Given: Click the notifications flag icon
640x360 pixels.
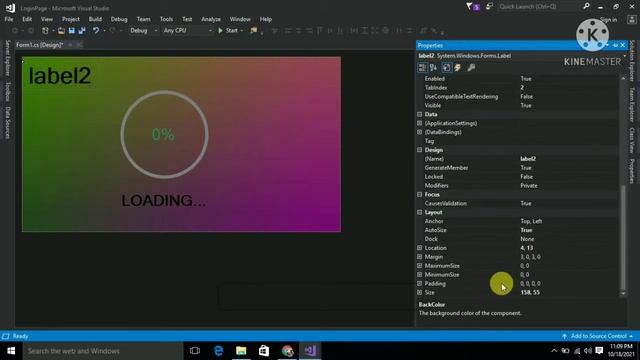Looking at the screenshot, I should 472,7.
